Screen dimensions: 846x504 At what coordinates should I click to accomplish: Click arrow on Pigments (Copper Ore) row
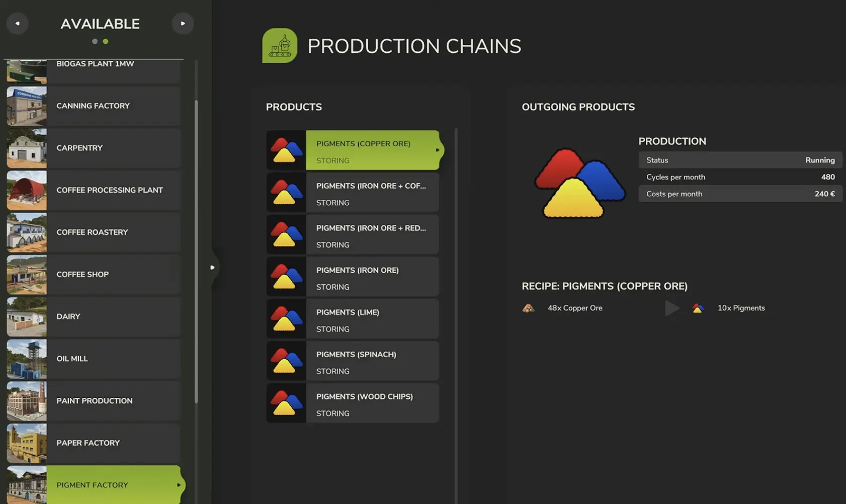coord(438,150)
